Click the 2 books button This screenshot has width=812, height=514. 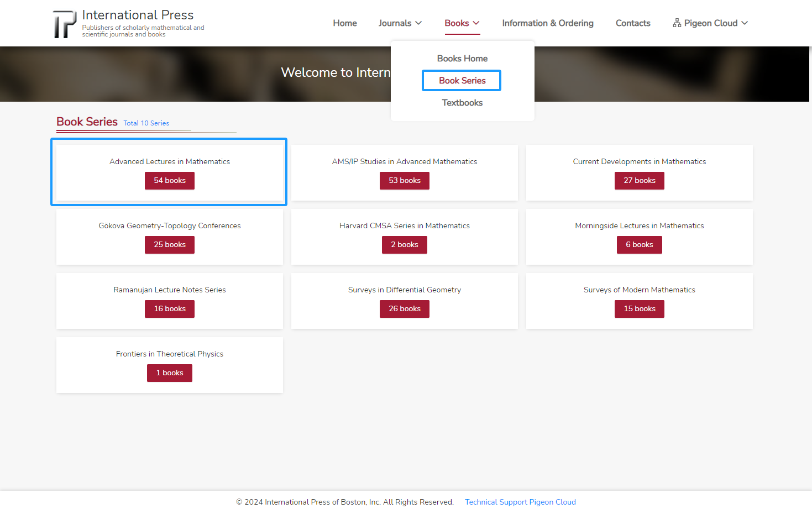405,245
